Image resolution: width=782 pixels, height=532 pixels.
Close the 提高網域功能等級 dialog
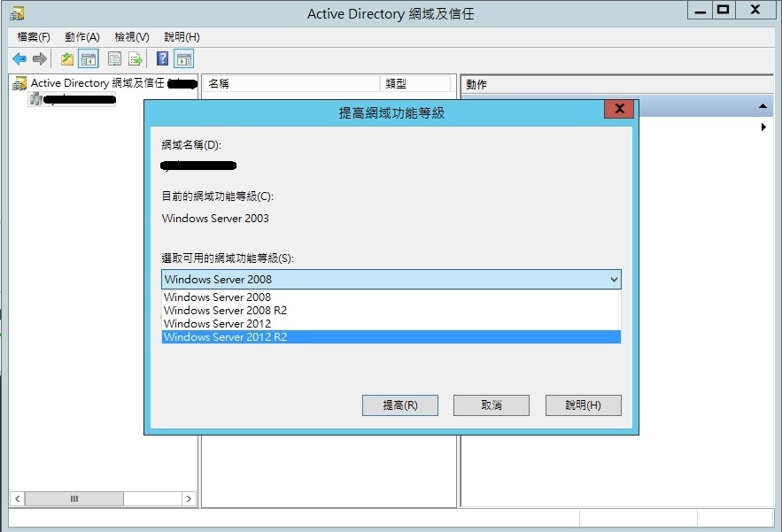(619, 109)
